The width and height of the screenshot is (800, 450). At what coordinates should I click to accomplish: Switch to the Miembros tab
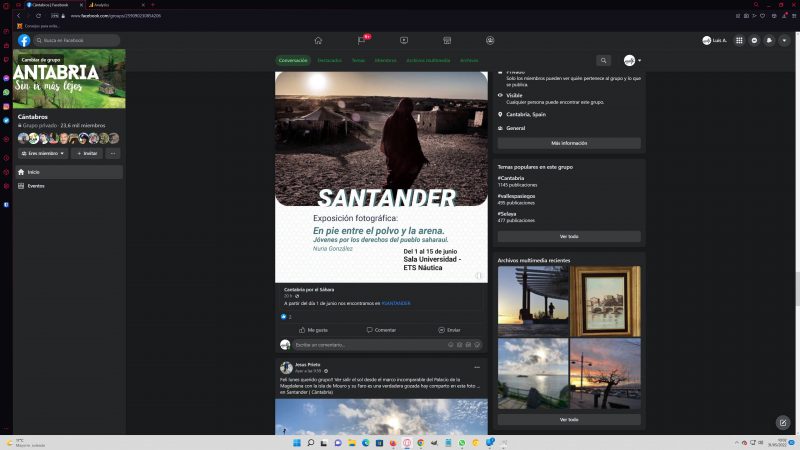(x=385, y=60)
